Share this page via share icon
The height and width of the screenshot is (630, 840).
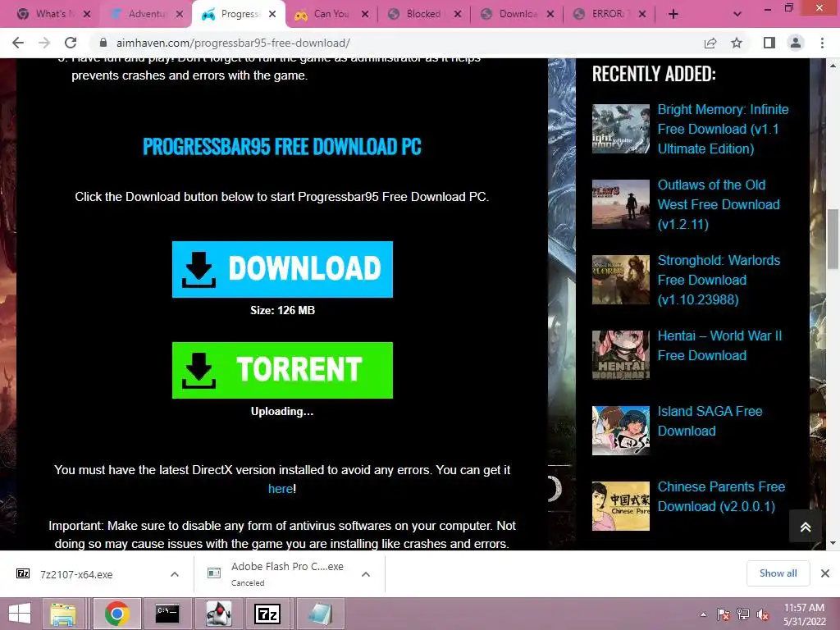(710, 43)
